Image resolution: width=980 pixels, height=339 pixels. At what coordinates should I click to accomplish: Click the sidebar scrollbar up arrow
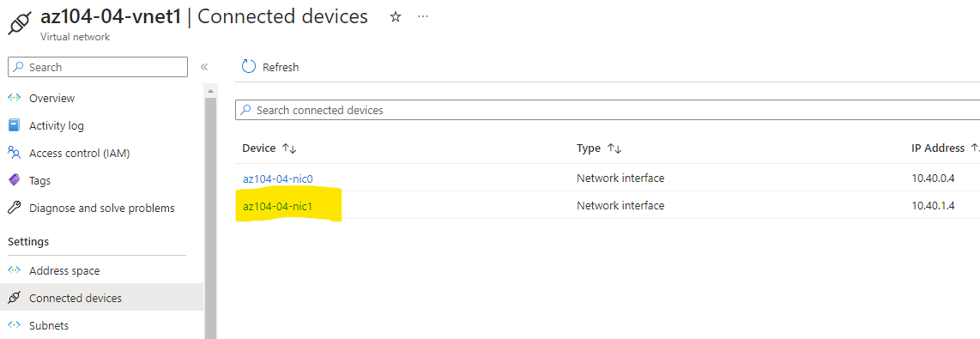point(210,91)
